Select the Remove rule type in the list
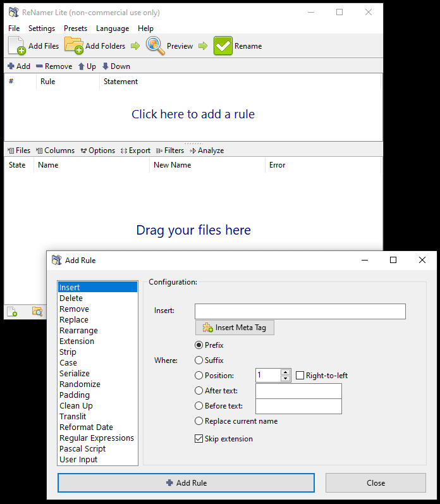Screen dimensions: 440x504 (x=98, y=309)
